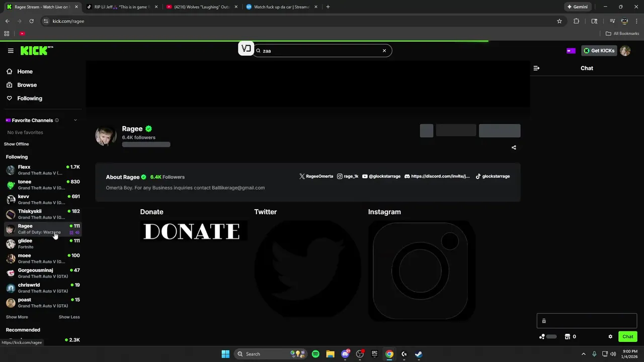Open the hamburger sidebar menu
The height and width of the screenshot is (362, 644).
coord(11,51)
